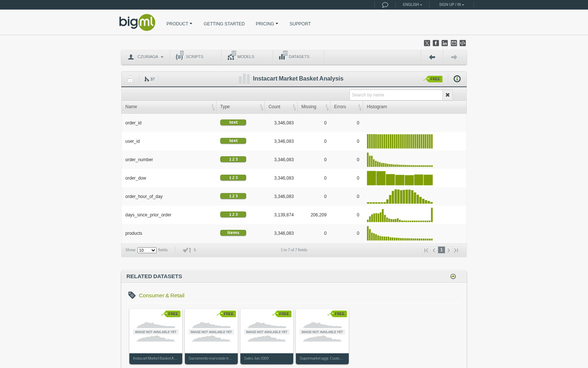Viewport: 588px width, 368px height.
Task: Go to previous page of fields
Action: click(434, 250)
